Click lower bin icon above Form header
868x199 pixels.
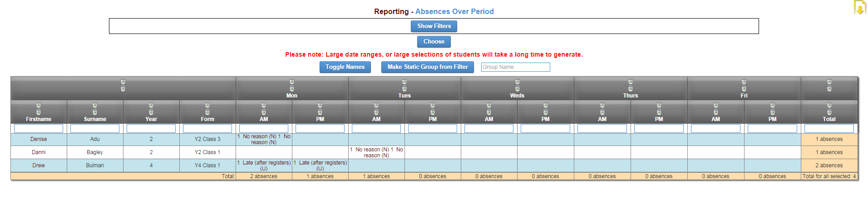pyautogui.click(x=207, y=112)
